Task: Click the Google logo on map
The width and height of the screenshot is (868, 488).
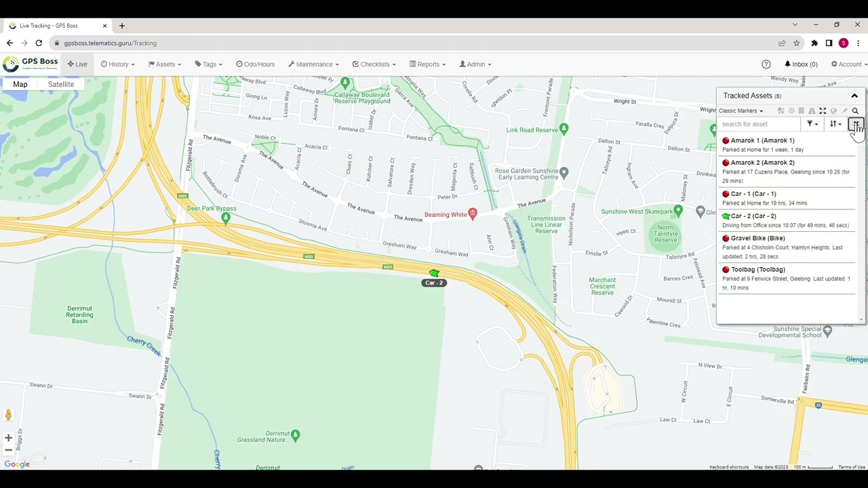Action: (17, 464)
